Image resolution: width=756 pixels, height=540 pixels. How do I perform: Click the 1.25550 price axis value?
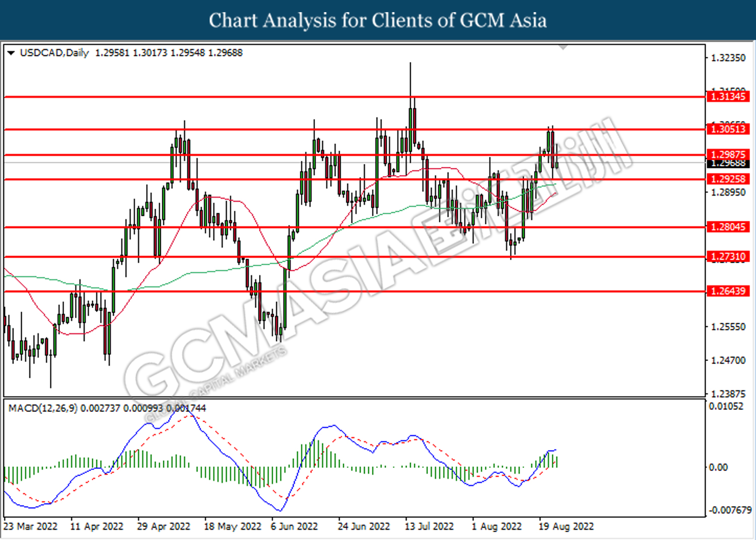tap(728, 327)
